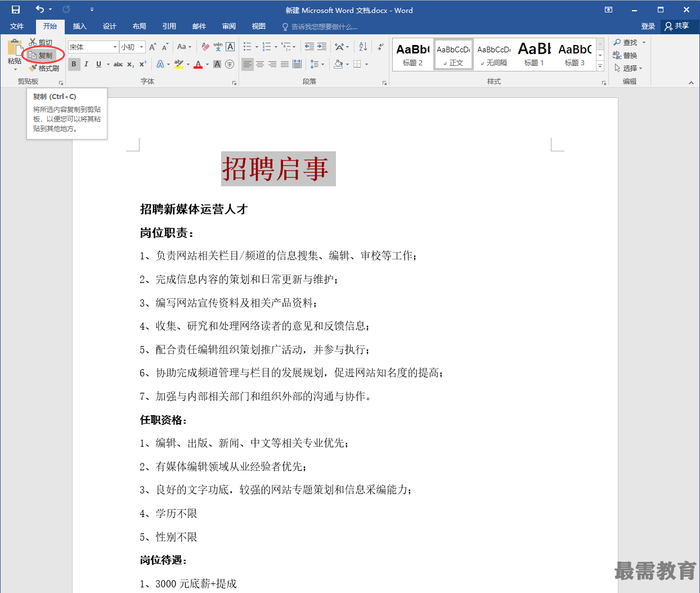Click the Copy (复制) button

tap(41, 55)
